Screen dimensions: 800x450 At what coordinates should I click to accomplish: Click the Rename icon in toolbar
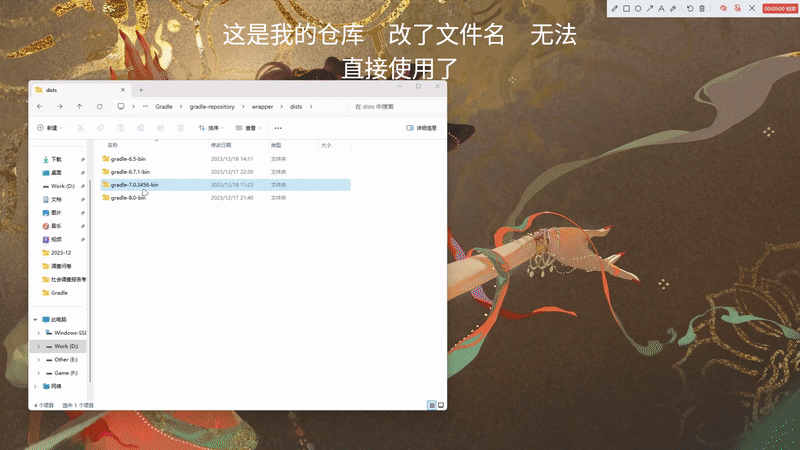[140, 128]
